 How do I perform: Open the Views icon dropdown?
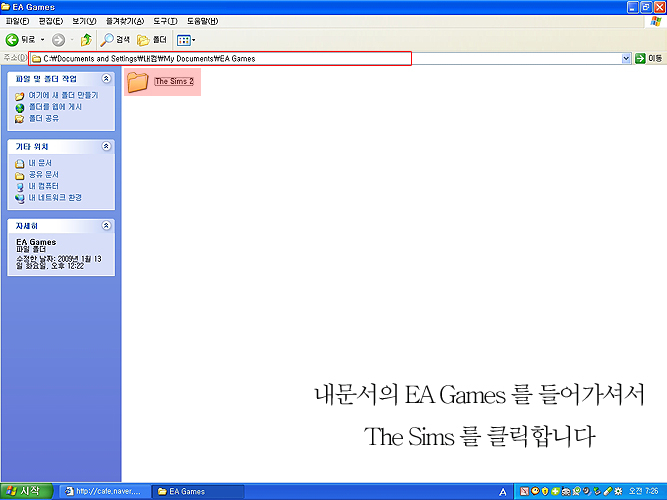tap(186, 40)
